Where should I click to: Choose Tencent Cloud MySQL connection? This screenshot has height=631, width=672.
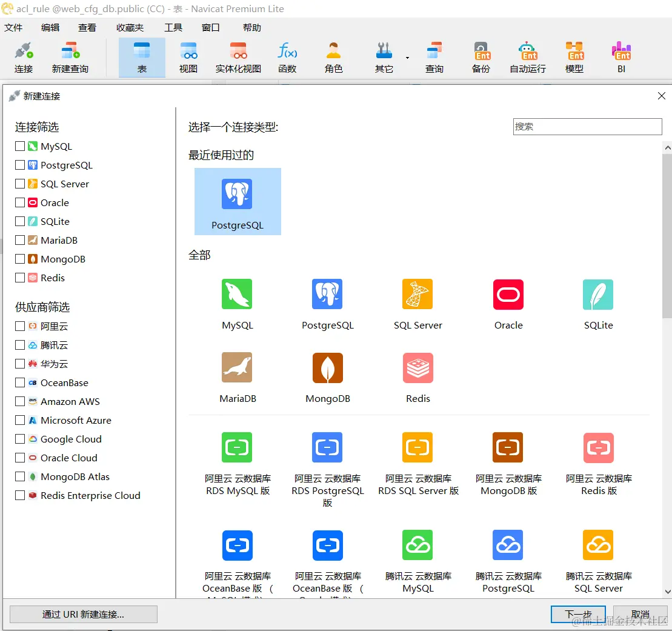418,562
